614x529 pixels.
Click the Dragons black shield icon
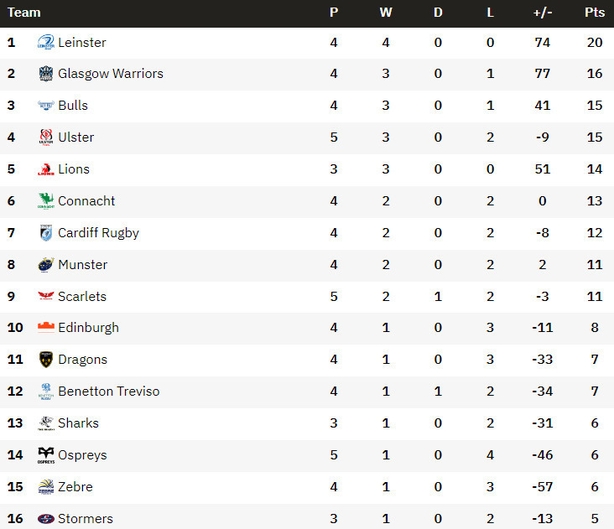pyautogui.click(x=46, y=359)
